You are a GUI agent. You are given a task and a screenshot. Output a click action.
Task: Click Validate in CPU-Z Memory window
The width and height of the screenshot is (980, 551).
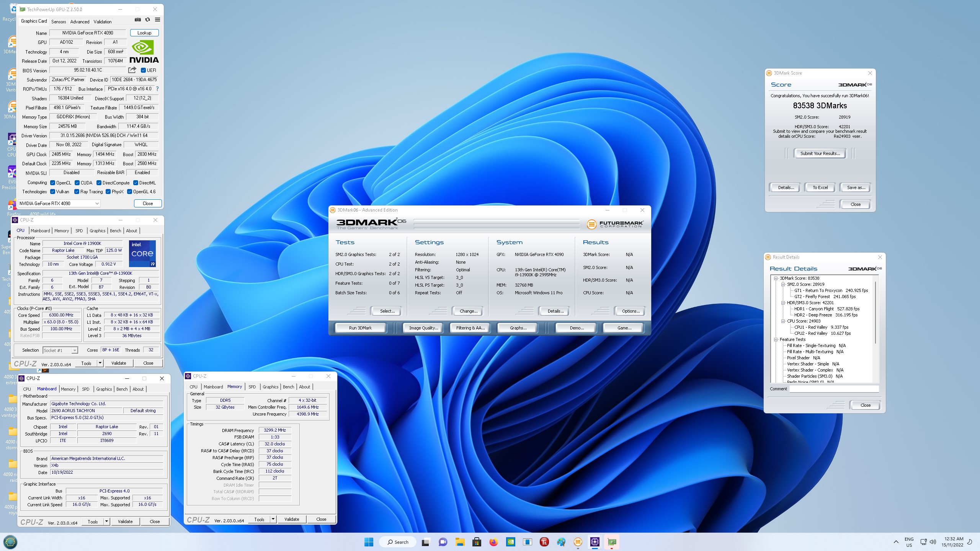tap(292, 519)
